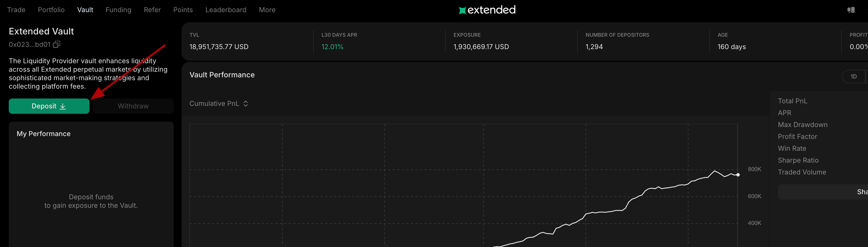Click the L30 Days APR 12.01% value
The height and width of the screenshot is (247, 868).
pos(332,47)
